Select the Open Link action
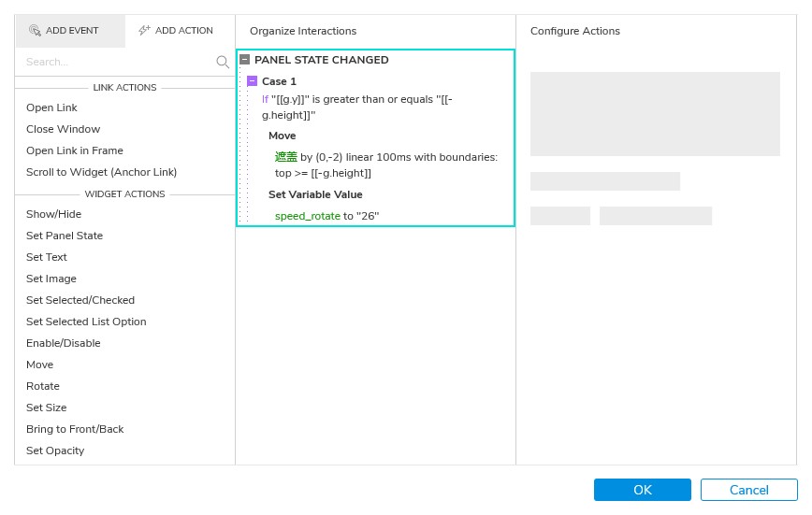 51,107
